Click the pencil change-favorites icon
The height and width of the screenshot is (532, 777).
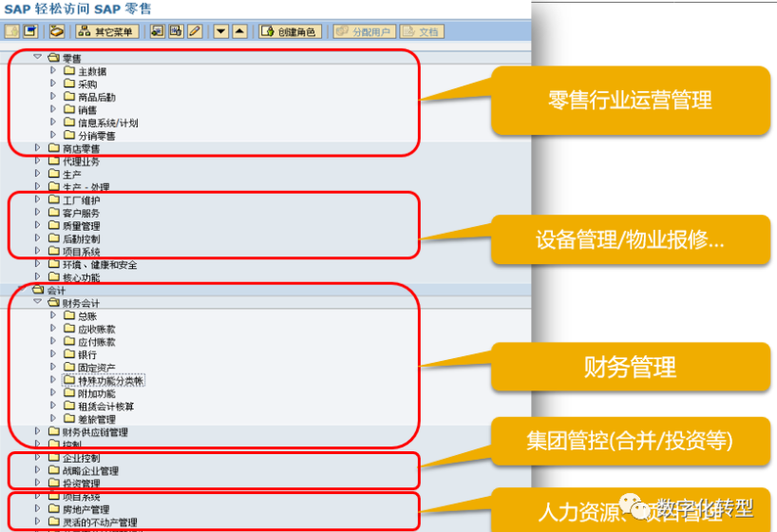[x=195, y=31]
